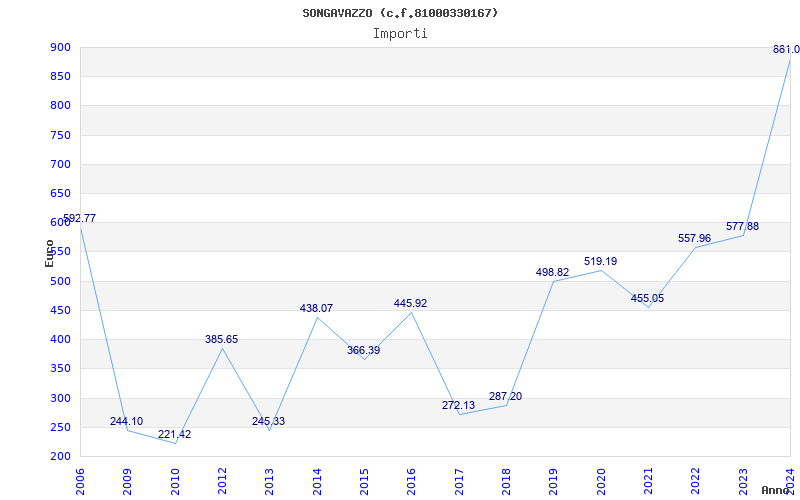Image resolution: width=800 pixels, height=500 pixels.
Task: Click the y-axis tick 900
Action: [60, 47]
